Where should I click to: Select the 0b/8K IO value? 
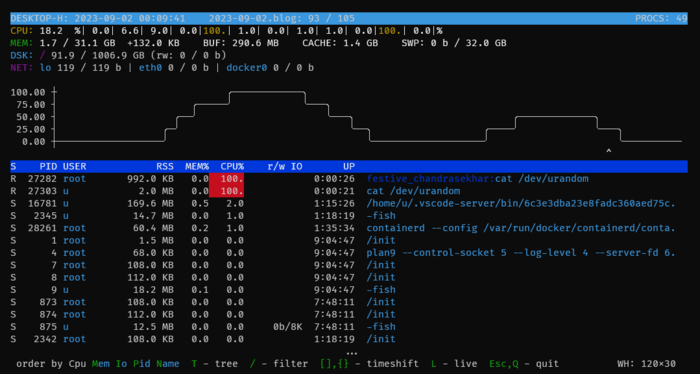[288, 327]
